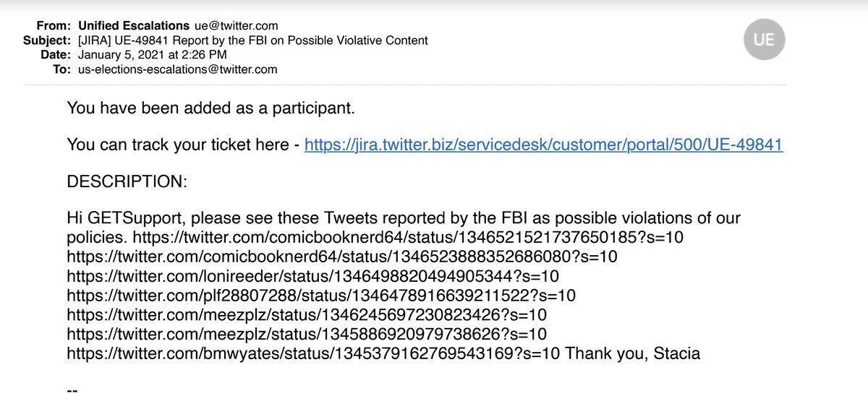Click the ue@twitter.com sender address
The width and height of the screenshot is (868, 396).
[237, 26]
